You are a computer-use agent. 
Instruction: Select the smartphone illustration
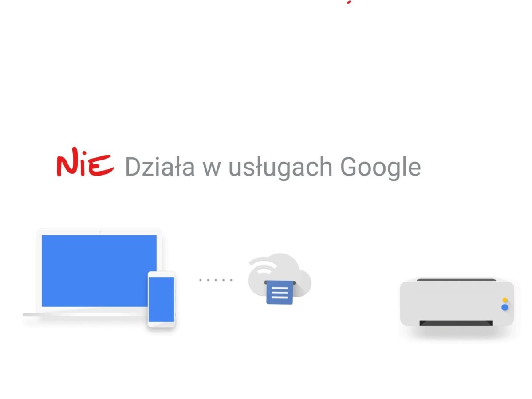[x=162, y=299]
